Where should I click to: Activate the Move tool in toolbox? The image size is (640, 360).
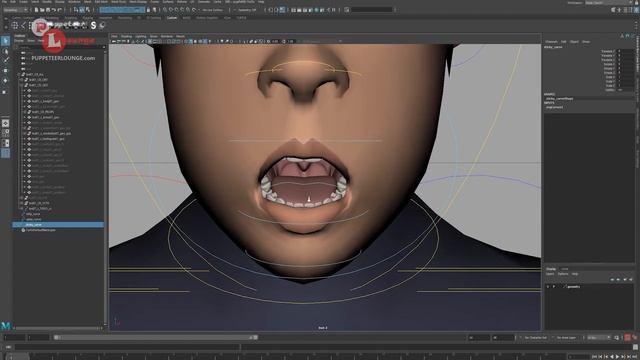5,71
